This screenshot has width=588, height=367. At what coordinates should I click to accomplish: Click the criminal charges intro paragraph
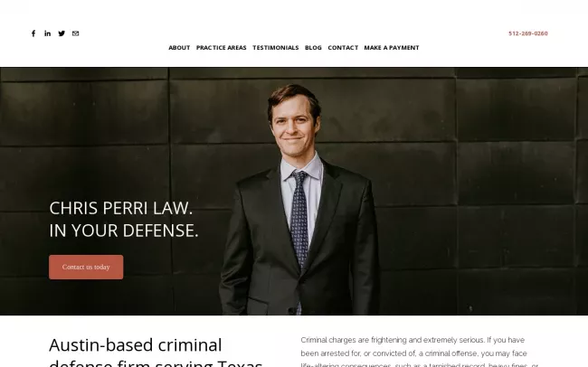click(x=419, y=353)
